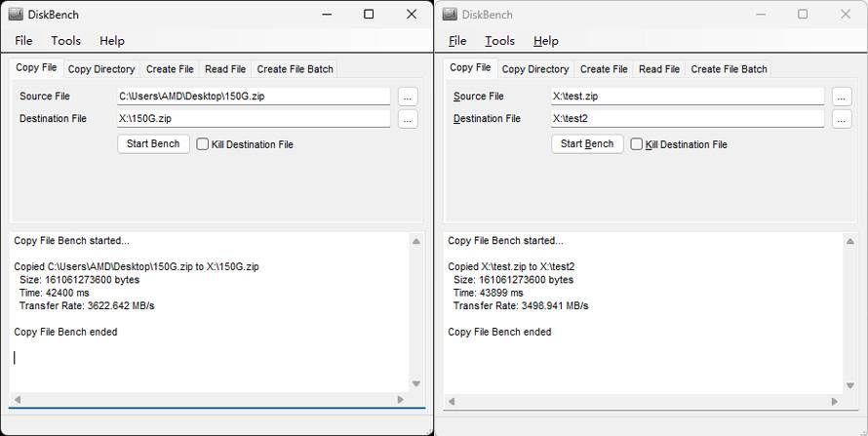Browse for Destination File in left window
868x436 pixels.
click(x=408, y=119)
